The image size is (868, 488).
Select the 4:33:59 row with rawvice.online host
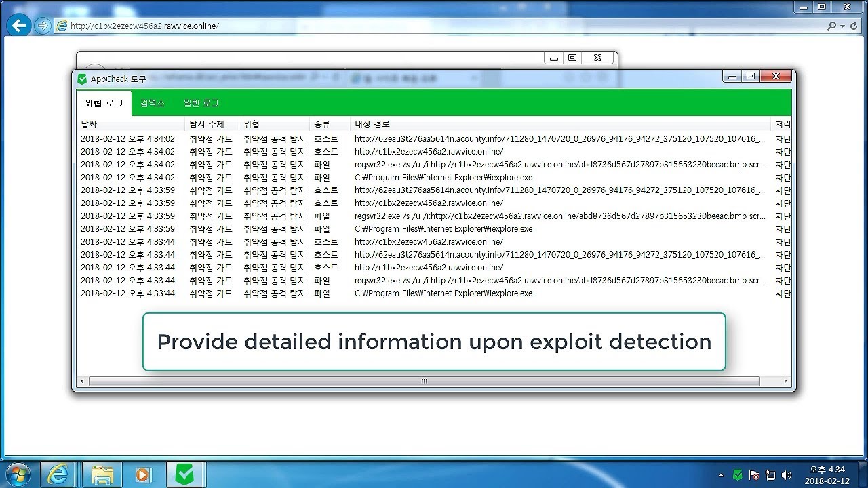pos(434,203)
